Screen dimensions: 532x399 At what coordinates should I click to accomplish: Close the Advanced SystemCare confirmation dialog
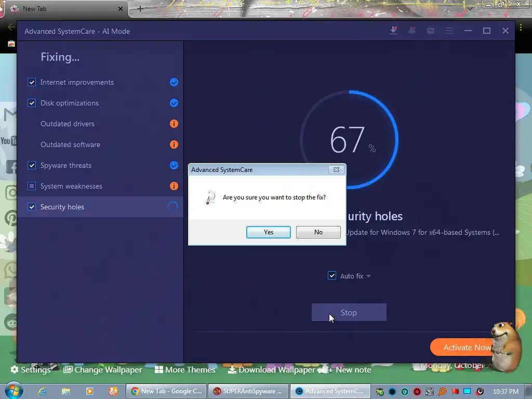(336, 170)
